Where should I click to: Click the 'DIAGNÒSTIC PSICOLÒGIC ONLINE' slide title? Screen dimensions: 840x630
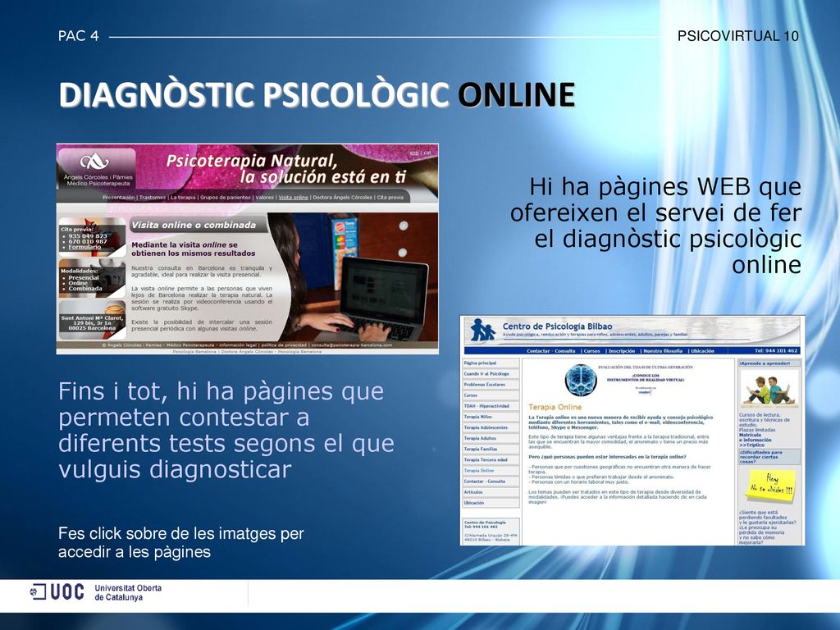point(317,95)
